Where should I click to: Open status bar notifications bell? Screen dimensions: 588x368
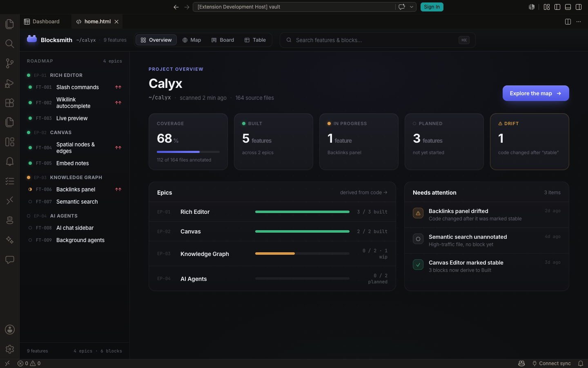pos(581,364)
